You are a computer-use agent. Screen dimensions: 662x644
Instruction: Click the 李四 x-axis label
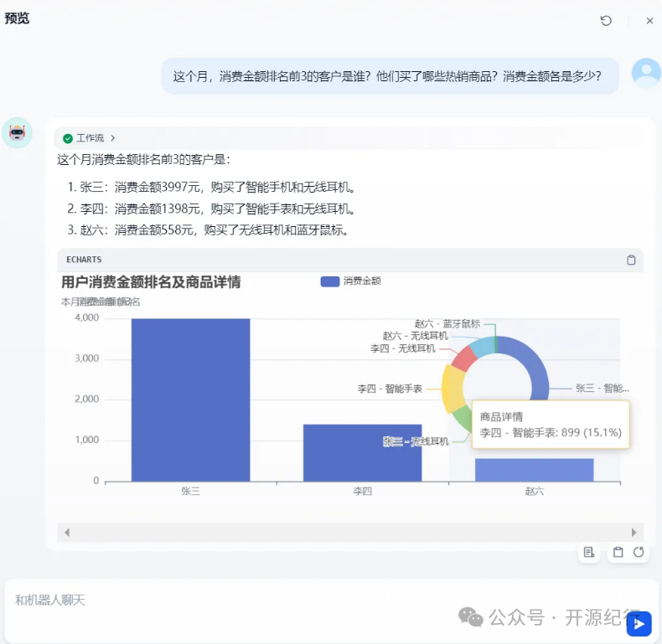362,492
